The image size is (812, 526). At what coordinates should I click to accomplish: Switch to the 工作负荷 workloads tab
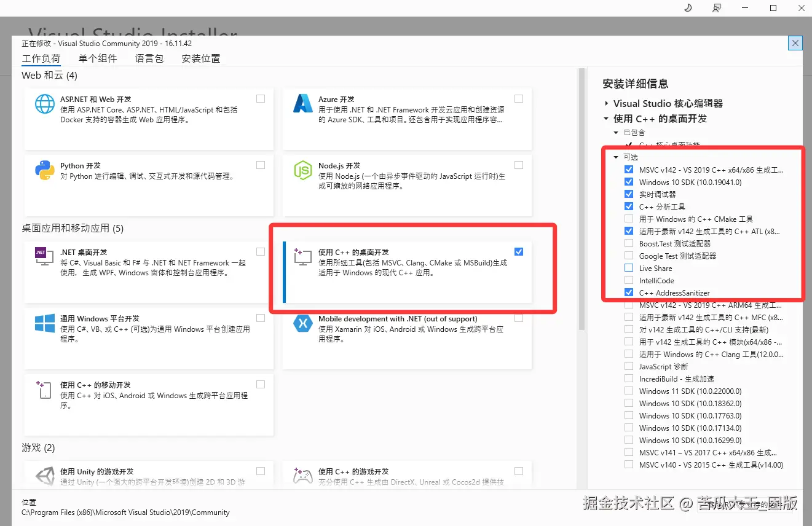pyautogui.click(x=41, y=59)
